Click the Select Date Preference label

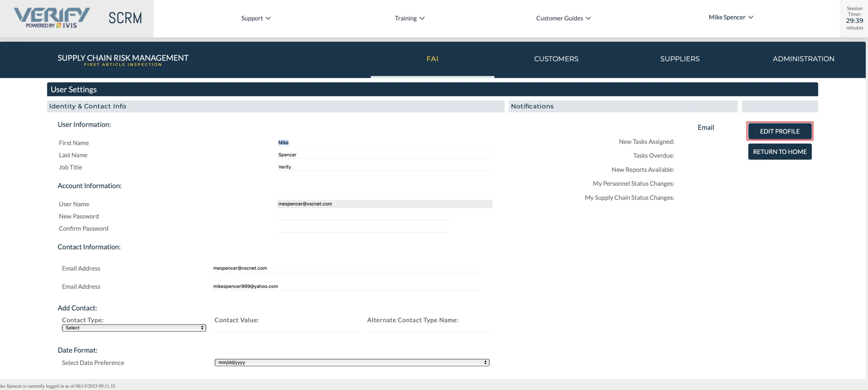93,363
